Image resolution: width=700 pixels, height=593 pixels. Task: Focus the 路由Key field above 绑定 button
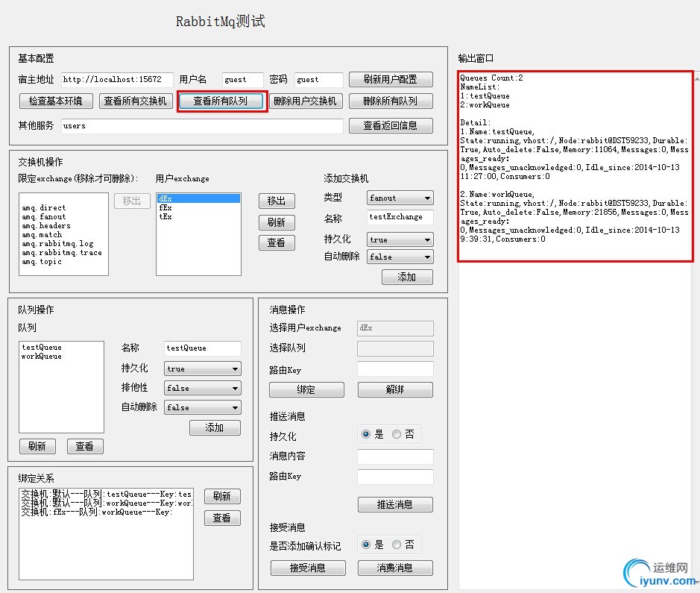(396, 368)
